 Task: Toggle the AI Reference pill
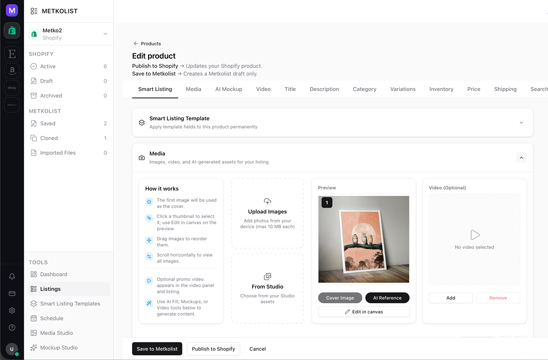pyautogui.click(x=387, y=298)
